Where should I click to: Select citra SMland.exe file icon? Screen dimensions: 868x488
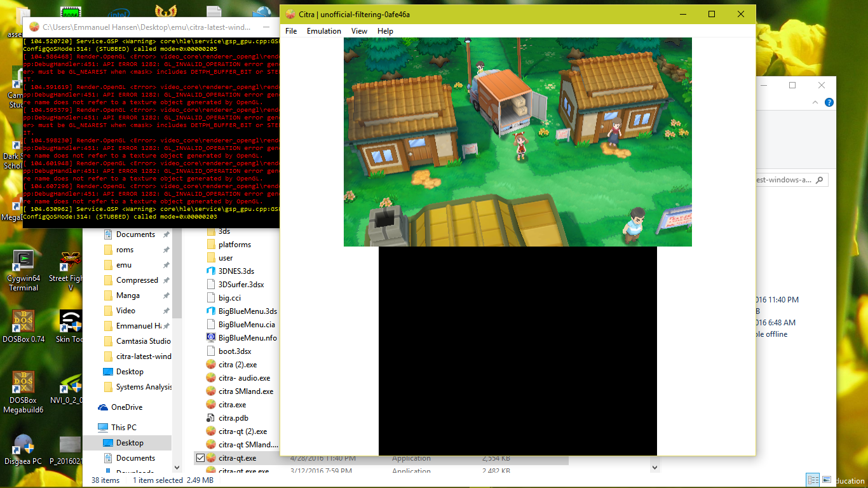(212, 391)
